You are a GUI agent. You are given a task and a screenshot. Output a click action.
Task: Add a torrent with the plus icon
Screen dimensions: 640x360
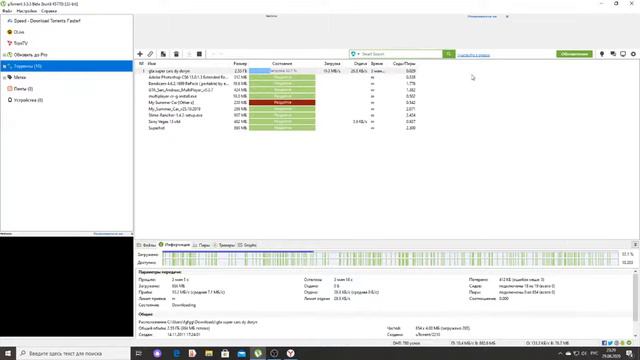pos(140,54)
